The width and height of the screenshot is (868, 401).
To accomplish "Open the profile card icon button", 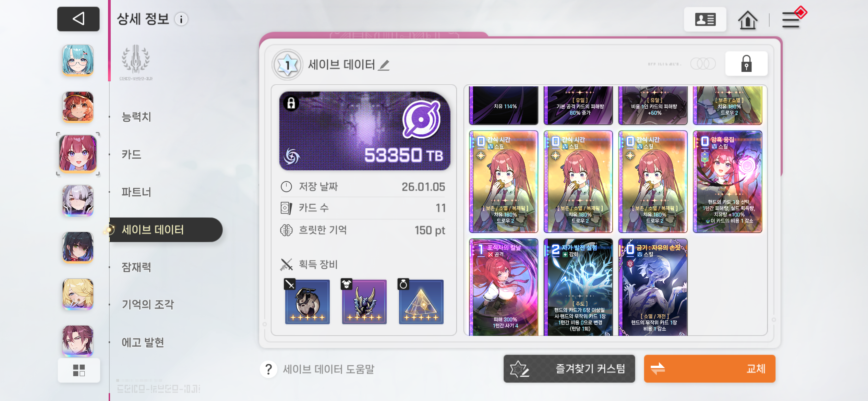I will [705, 20].
